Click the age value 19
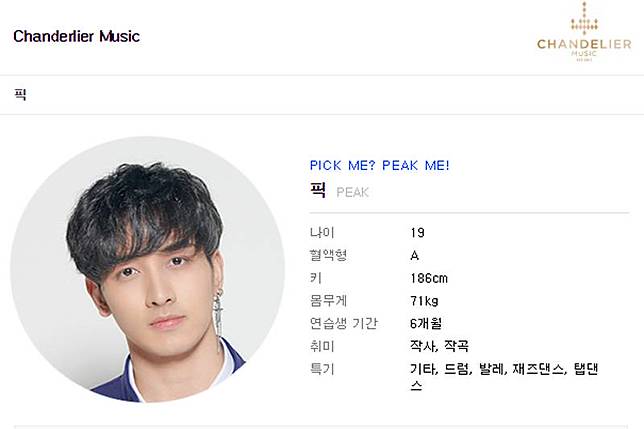 coord(417,233)
